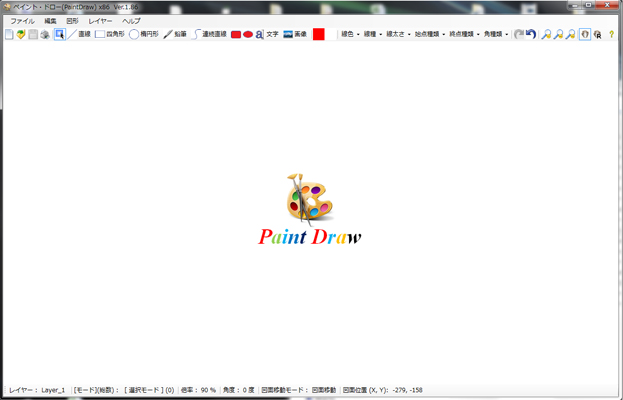
Task: Choose the 四角形 rectangle tool
Action: coord(110,35)
